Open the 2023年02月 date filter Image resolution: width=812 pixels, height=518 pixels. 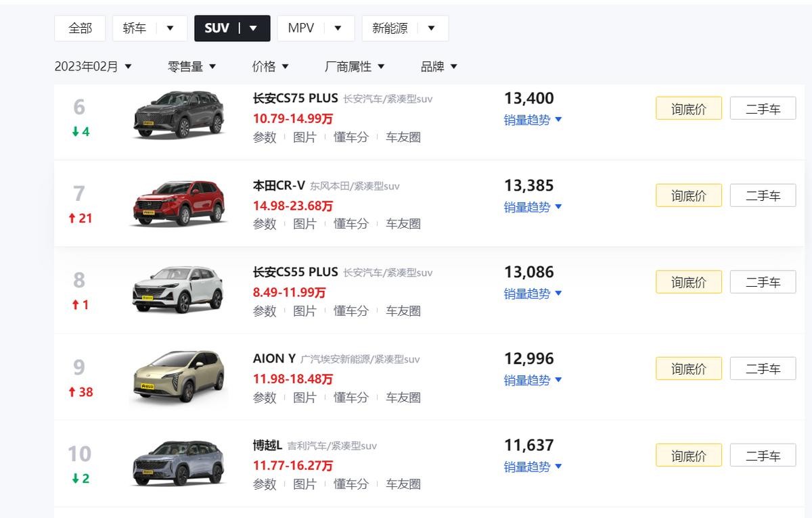pyautogui.click(x=93, y=66)
